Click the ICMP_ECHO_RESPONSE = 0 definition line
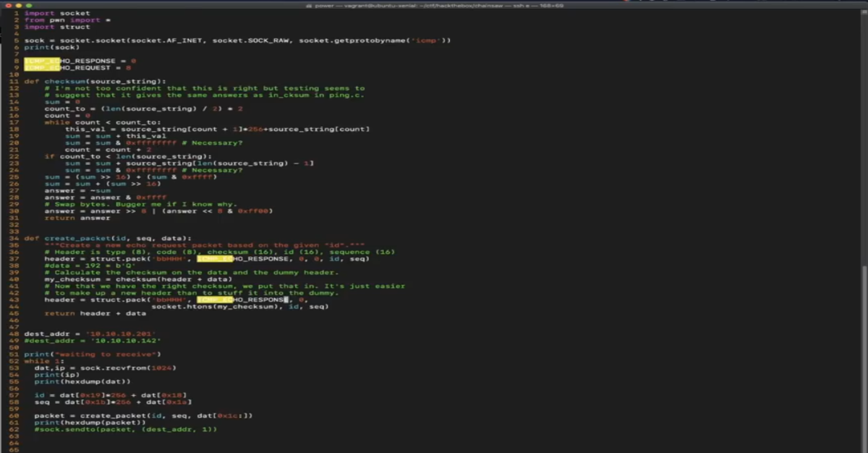Viewport: 868px width, 453px height. click(x=80, y=61)
